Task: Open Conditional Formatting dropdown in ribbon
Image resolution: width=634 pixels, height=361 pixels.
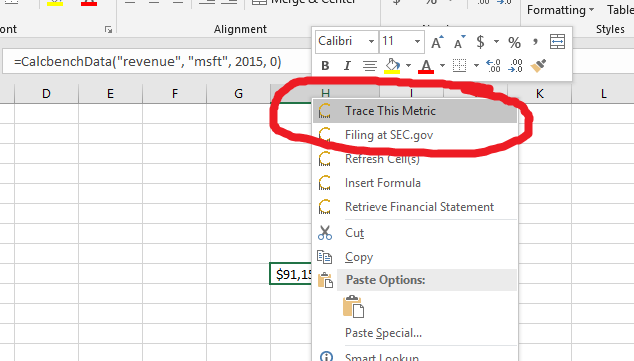Action: pyautogui.click(x=560, y=10)
